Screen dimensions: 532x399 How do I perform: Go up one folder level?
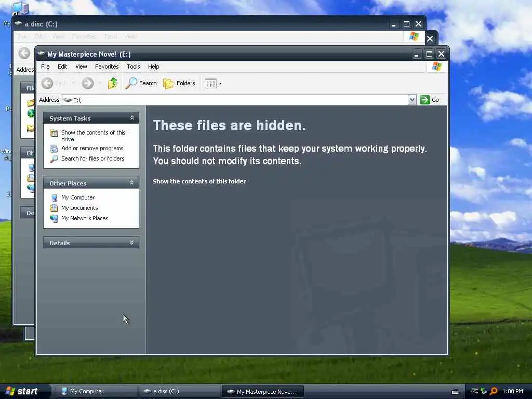(x=112, y=83)
